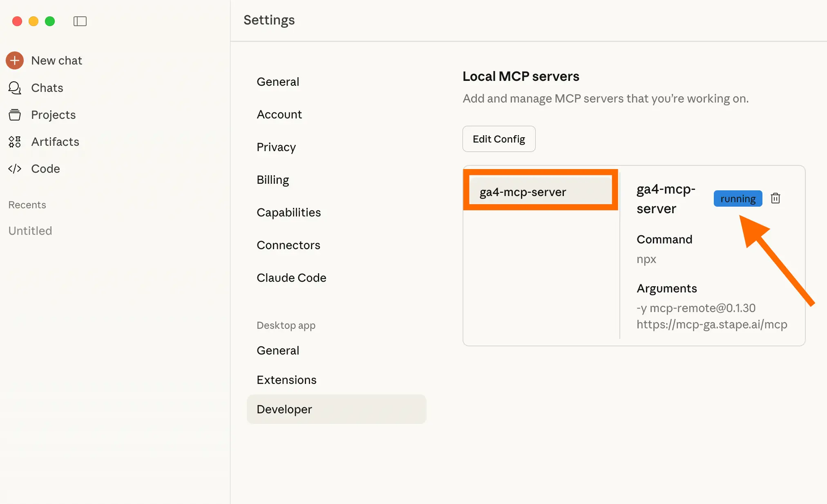Open the Account settings tab
This screenshot has height=504, width=827.
point(279,114)
